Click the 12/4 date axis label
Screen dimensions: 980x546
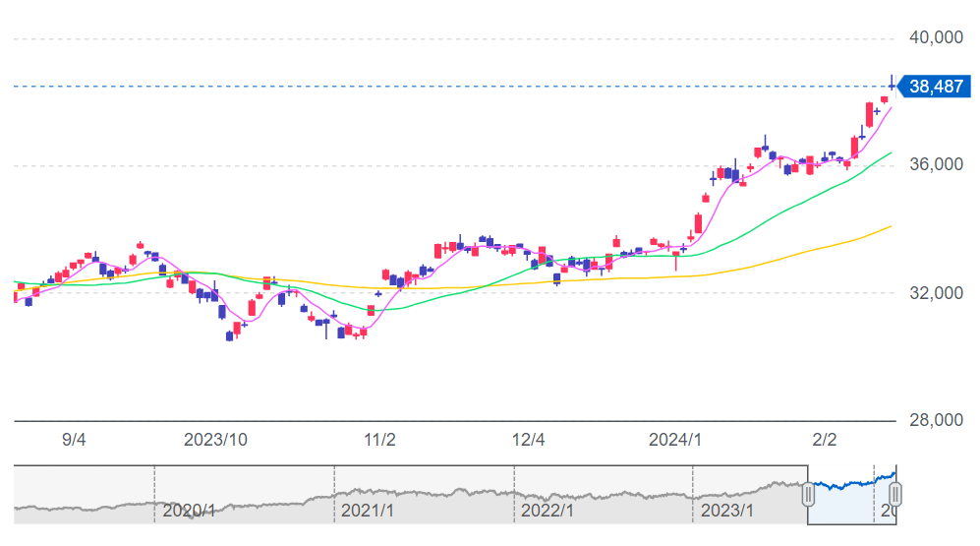tap(529, 440)
